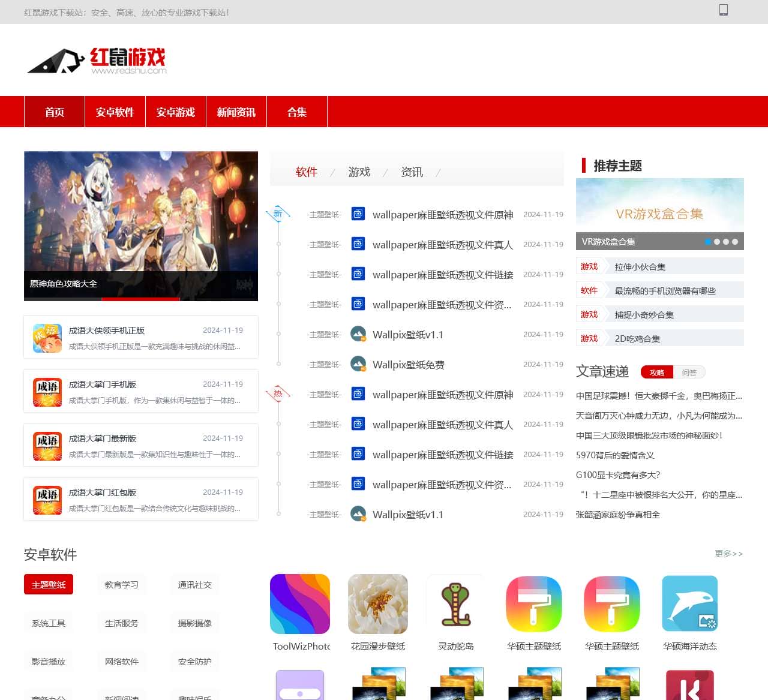Open the 华硕主题壁纸 paint roller icon
This screenshot has width=768, height=700.
534,603
